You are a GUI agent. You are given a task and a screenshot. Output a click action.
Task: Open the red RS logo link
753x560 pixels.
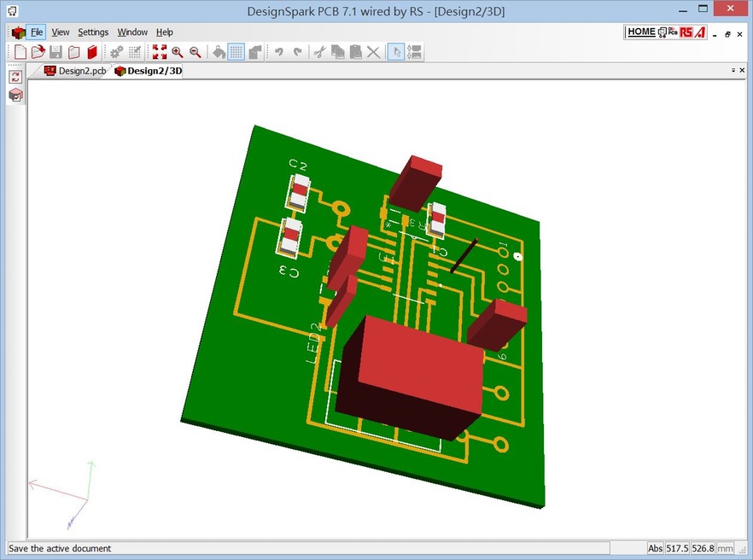click(x=686, y=32)
